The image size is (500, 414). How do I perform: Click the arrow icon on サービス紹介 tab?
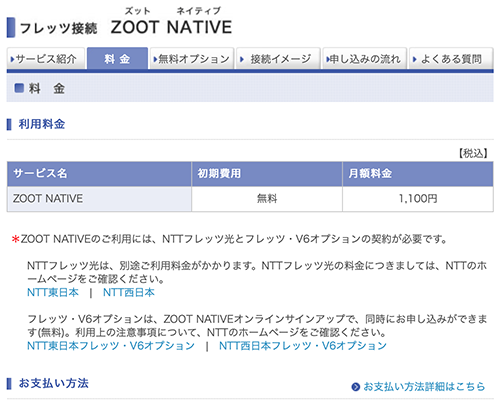point(12,59)
